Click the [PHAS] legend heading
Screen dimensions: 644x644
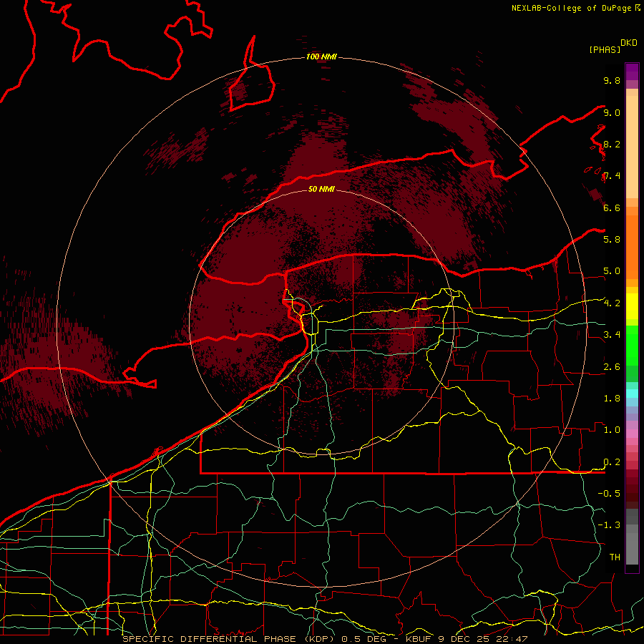[605, 49]
